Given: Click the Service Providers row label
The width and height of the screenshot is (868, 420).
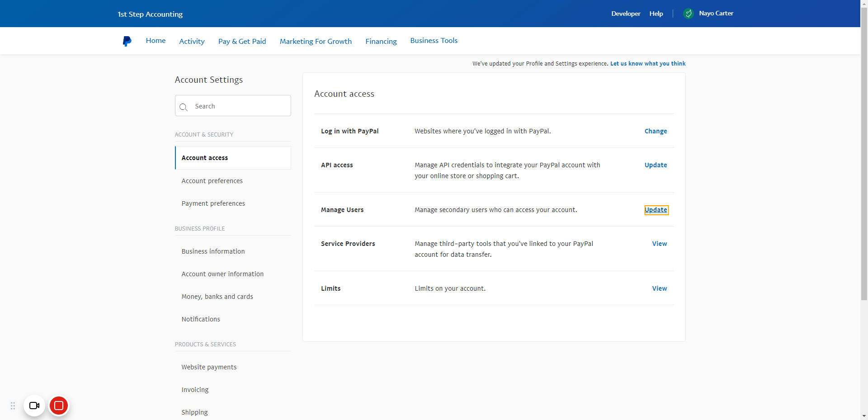Looking at the screenshot, I should 348,244.
